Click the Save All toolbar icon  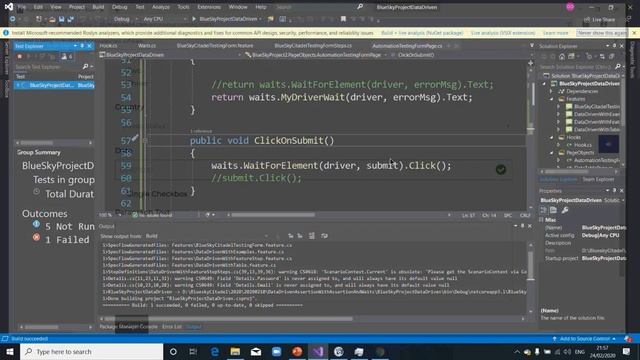[x=71, y=19]
